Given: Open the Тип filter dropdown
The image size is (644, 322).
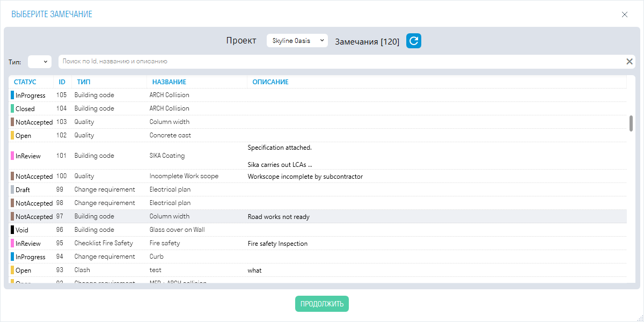Looking at the screenshot, I should pyautogui.click(x=40, y=62).
